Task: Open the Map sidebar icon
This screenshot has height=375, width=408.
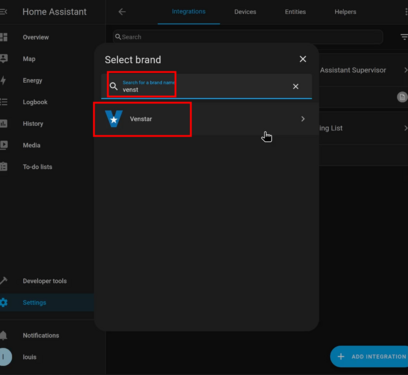Action: coord(3,59)
